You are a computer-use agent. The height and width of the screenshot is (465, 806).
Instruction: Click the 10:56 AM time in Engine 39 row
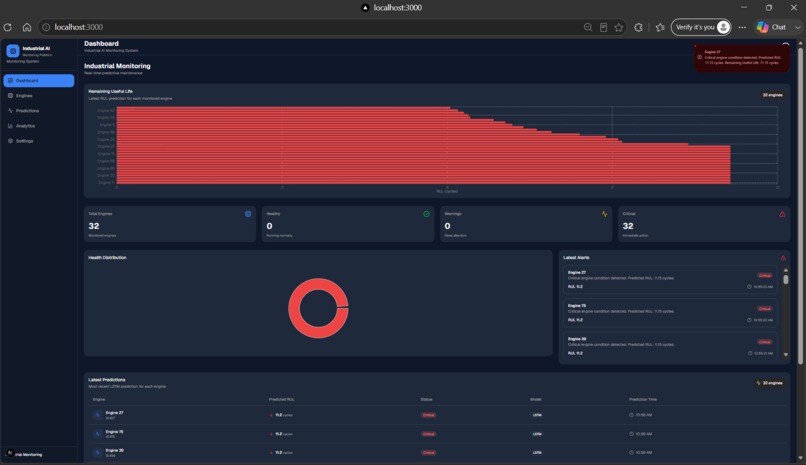pyautogui.click(x=644, y=453)
